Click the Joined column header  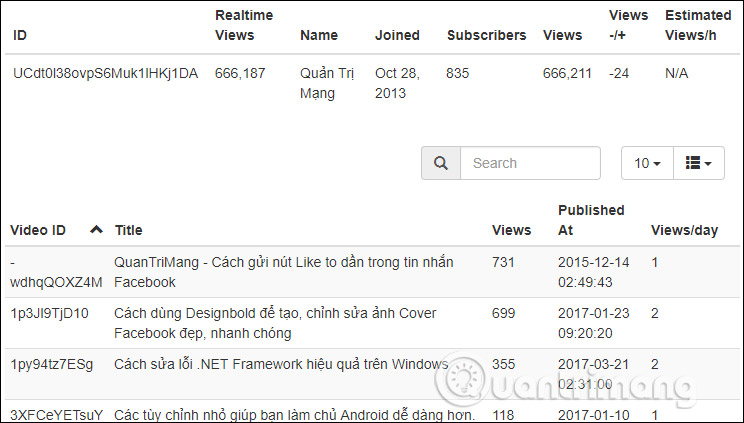pyautogui.click(x=397, y=35)
